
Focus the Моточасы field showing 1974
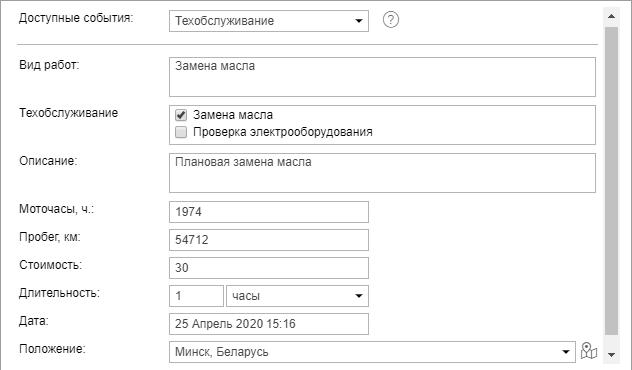pyautogui.click(x=269, y=212)
